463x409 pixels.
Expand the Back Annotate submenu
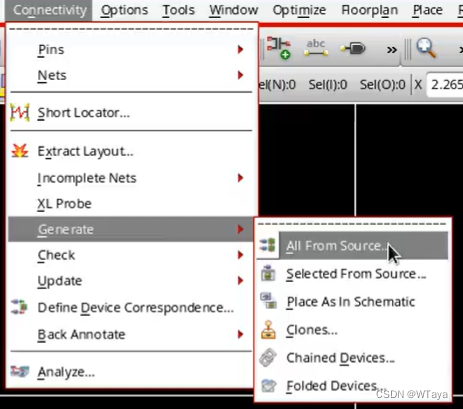coord(130,334)
